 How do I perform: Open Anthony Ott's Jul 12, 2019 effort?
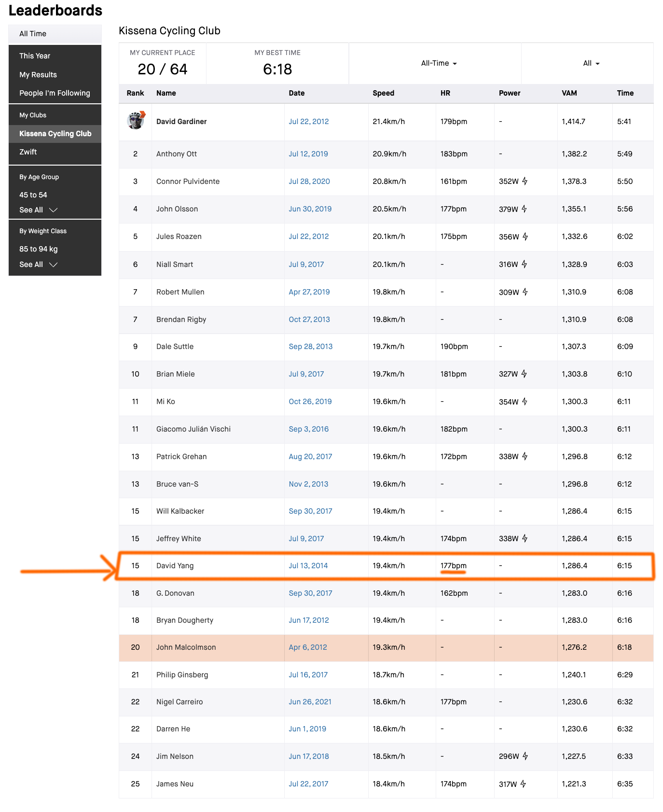308,154
